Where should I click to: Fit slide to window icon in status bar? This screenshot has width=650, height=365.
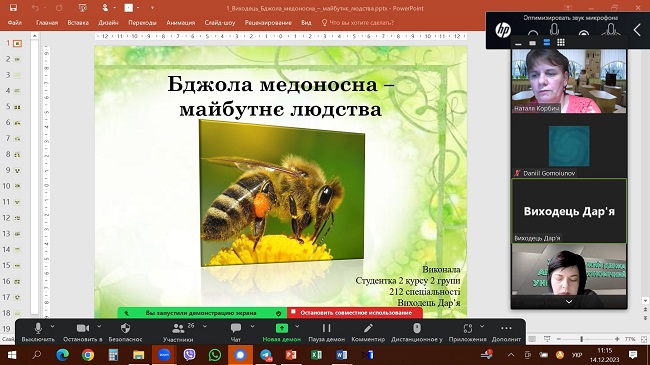pyautogui.click(x=644, y=339)
